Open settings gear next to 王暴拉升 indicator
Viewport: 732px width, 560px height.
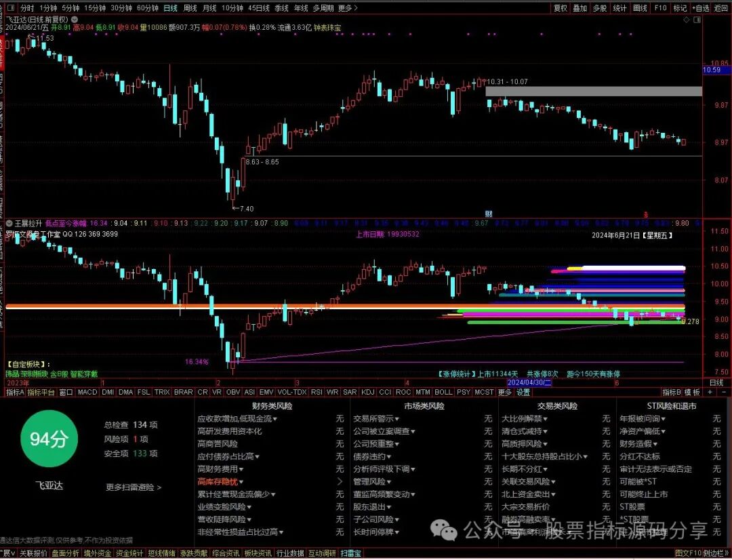pos(9,223)
